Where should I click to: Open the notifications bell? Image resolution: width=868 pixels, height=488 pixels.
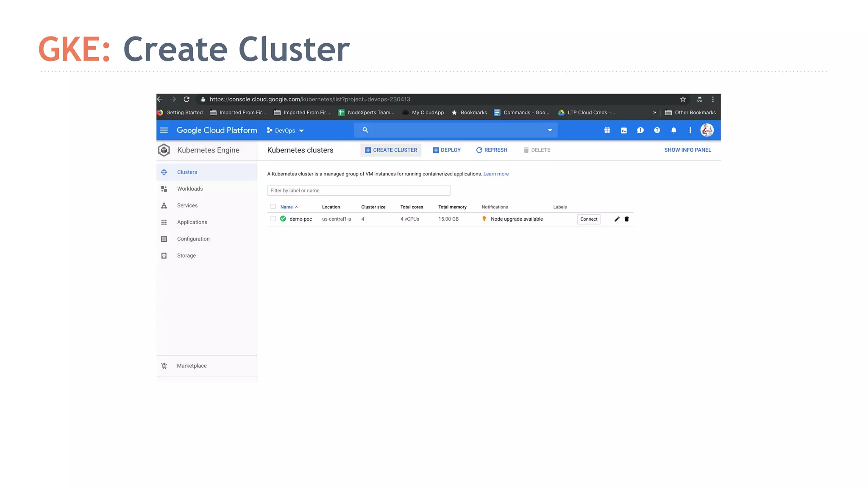tap(673, 130)
